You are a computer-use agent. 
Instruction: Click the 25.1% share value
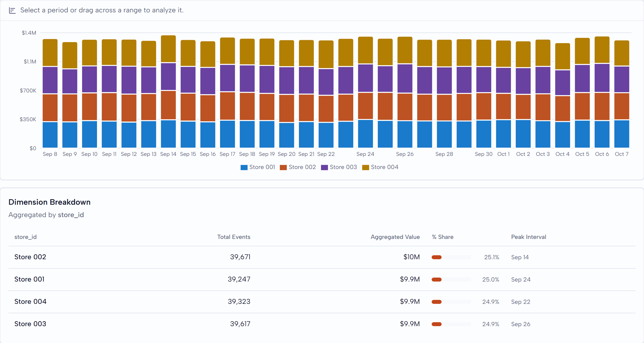491,257
